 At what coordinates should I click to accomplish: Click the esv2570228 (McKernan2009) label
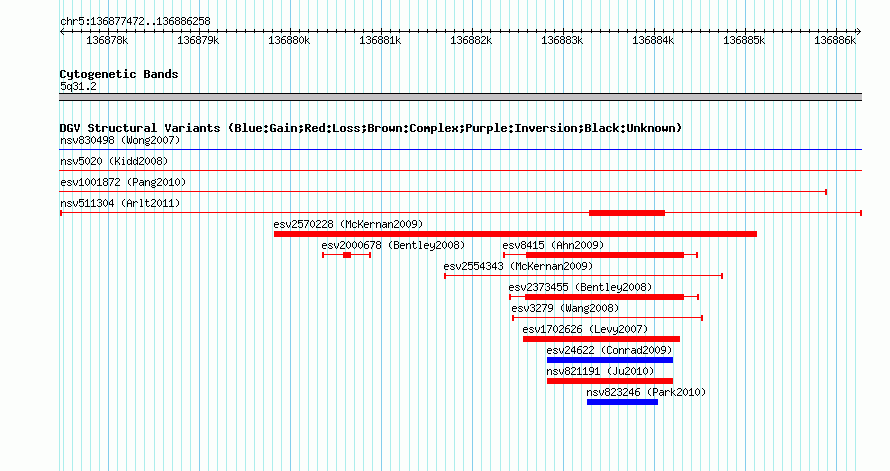coord(348,224)
